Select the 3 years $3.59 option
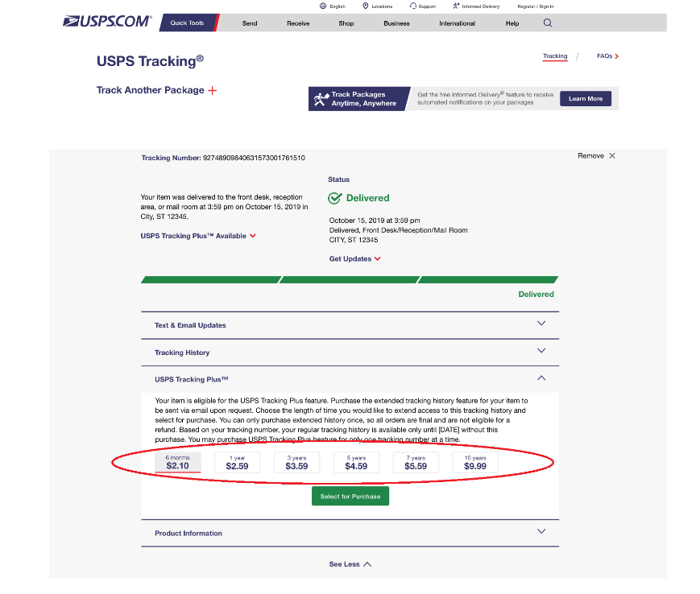Image resolution: width=700 pixels, height=594 pixels. point(297,463)
